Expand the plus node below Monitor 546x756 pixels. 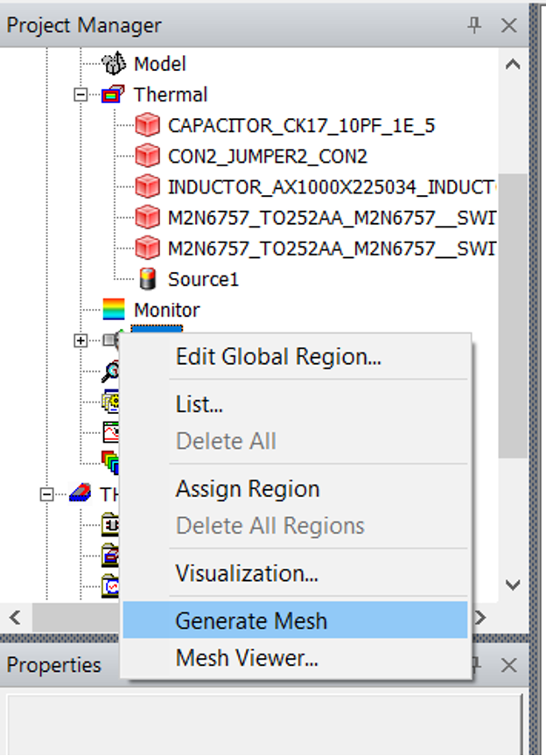tap(81, 340)
